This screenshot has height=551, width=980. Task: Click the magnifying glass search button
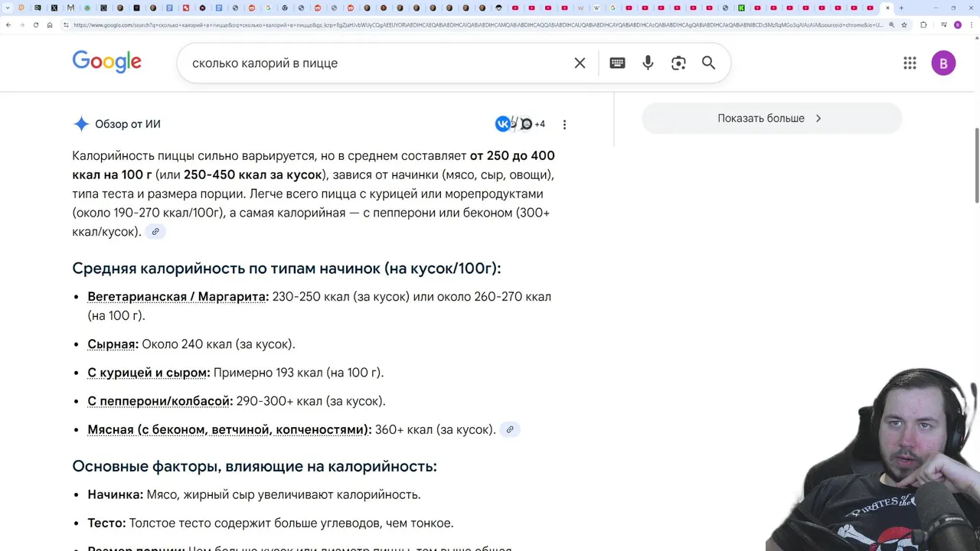click(709, 64)
